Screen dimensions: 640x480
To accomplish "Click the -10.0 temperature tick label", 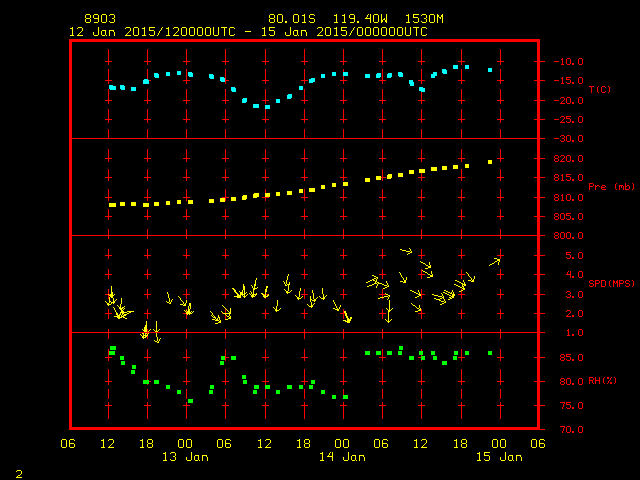I will coord(568,62).
